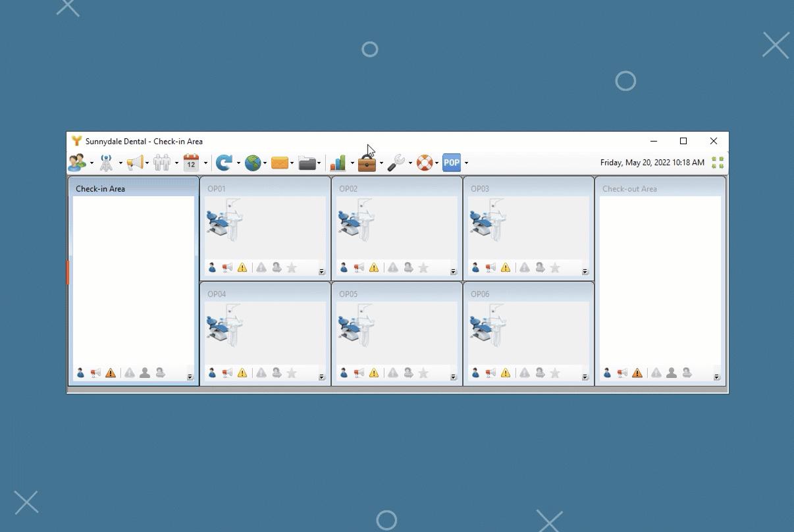The height and width of the screenshot is (532, 794).
Task: Close the Sunnydale Dental window
Action: pos(714,141)
